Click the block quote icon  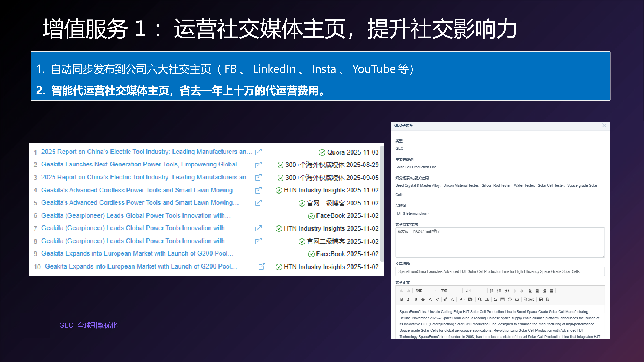tap(507, 291)
